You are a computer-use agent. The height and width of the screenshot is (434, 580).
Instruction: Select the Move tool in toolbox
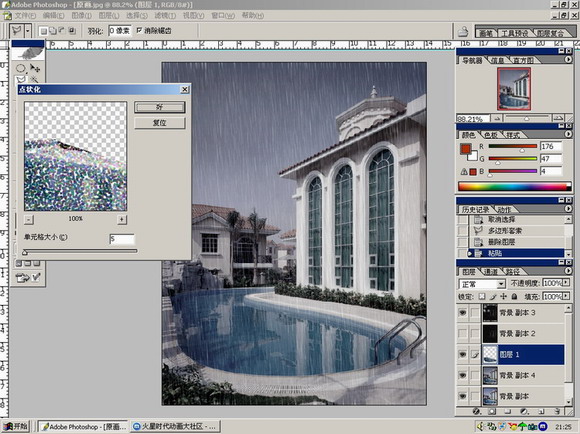(35, 68)
